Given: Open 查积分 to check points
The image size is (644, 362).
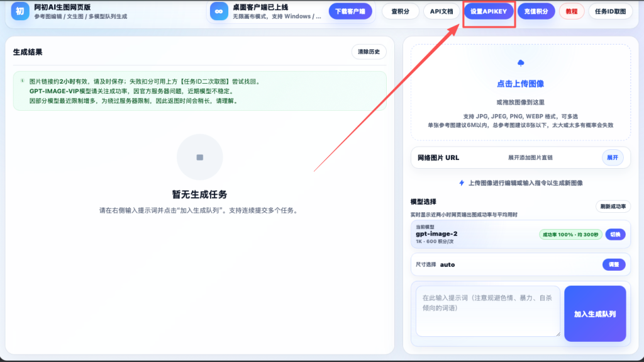Looking at the screenshot, I should point(400,11).
